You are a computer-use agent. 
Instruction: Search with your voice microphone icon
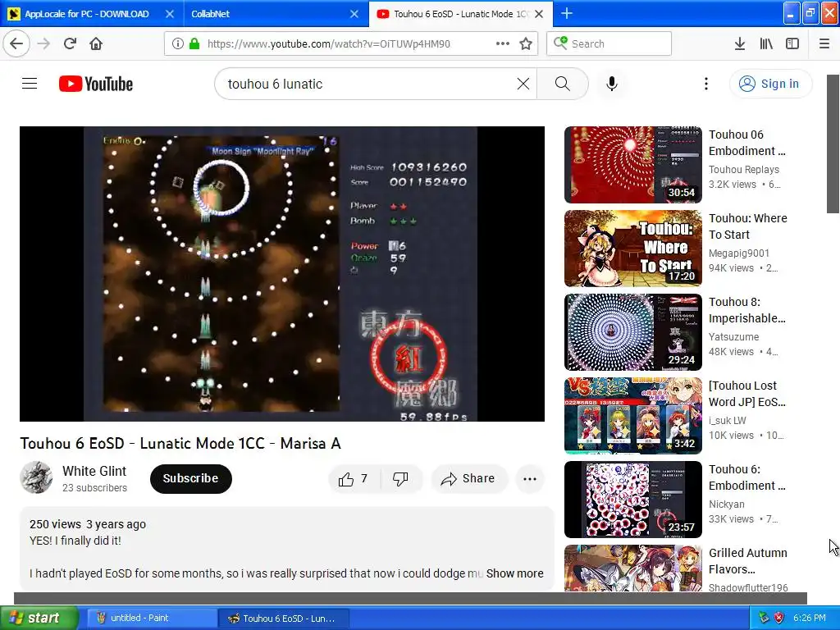tap(612, 84)
